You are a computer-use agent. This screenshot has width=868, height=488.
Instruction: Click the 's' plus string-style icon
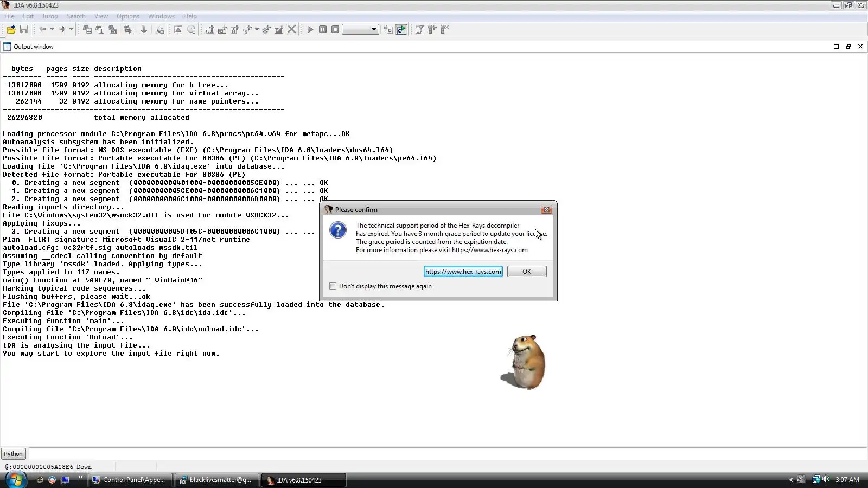(x=248, y=29)
